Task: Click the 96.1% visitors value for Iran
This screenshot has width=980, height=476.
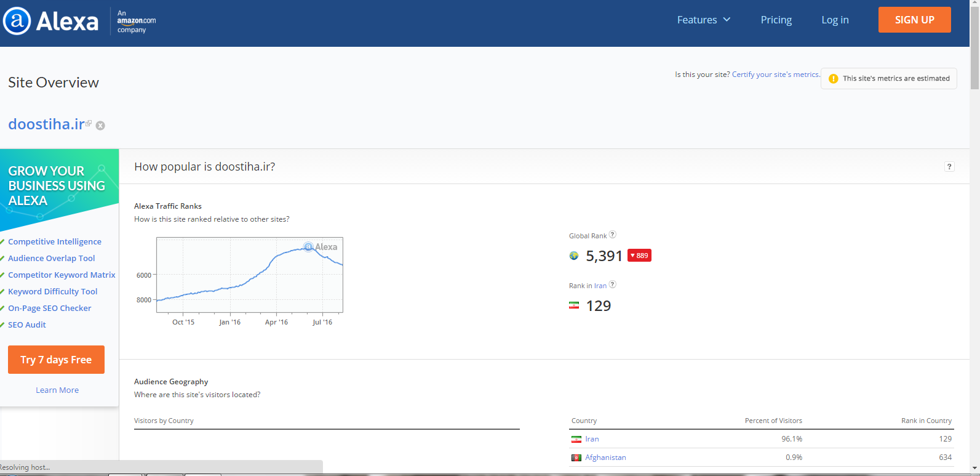Action: [x=792, y=439]
